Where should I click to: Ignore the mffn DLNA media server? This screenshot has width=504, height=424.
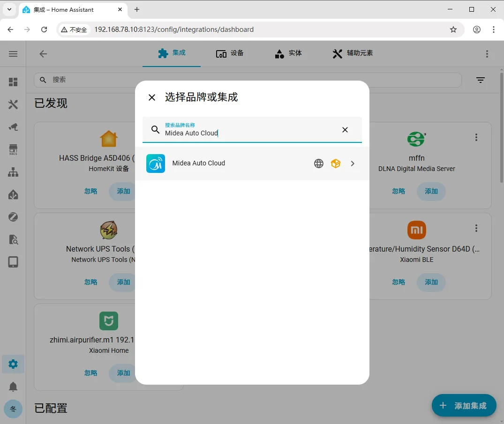(x=399, y=191)
